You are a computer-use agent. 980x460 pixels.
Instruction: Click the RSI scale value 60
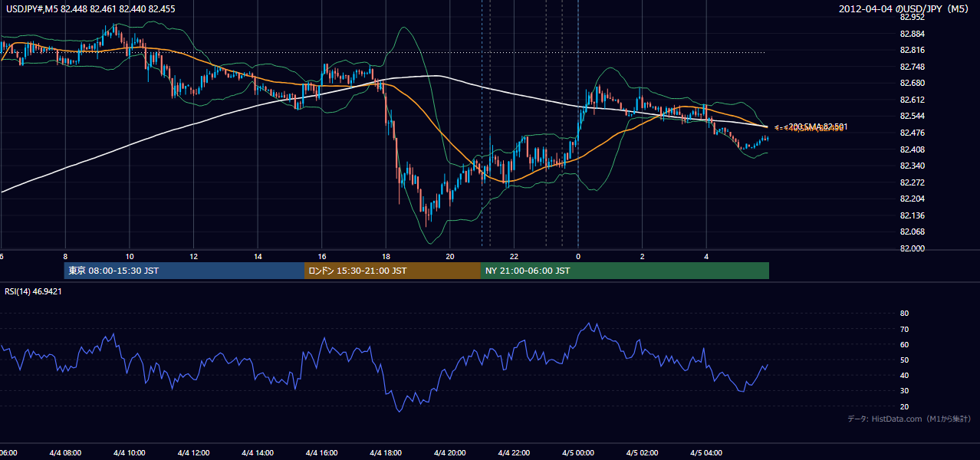(x=904, y=344)
